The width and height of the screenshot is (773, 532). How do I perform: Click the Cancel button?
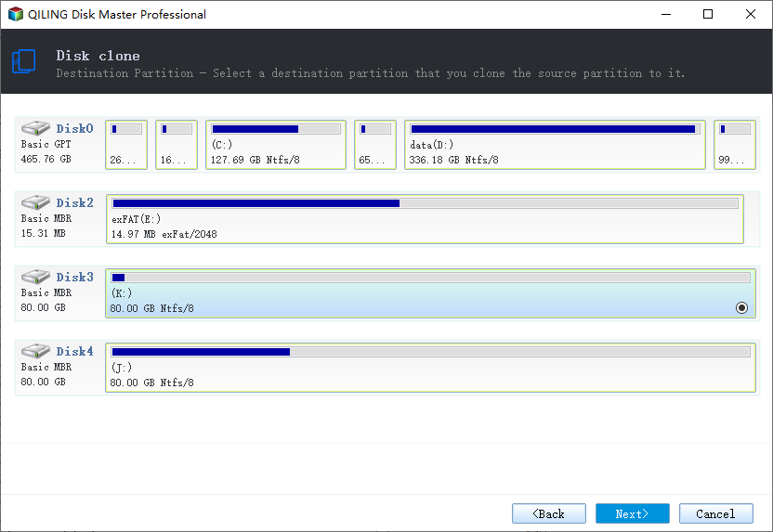click(715, 513)
